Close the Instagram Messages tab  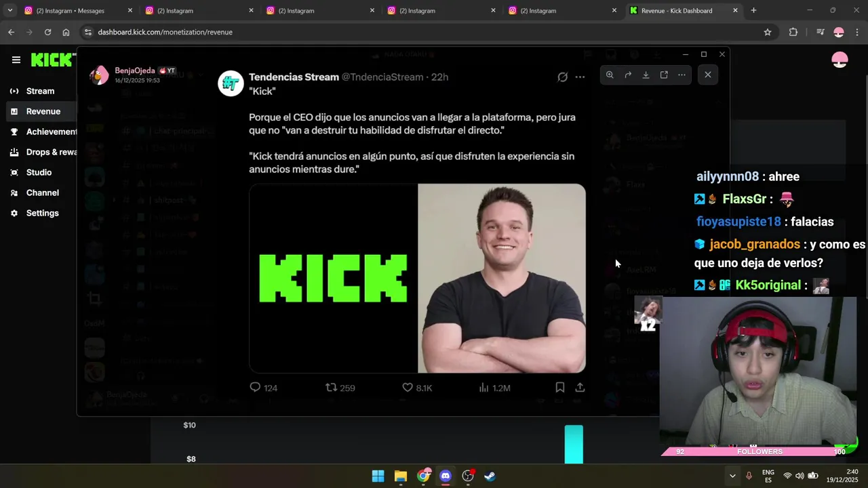pyautogui.click(x=130, y=11)
